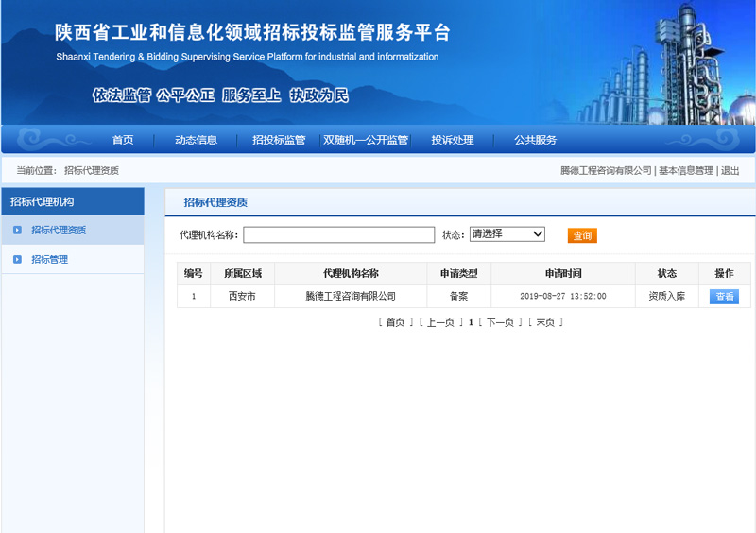The image size is (756, 533).
Task: Go to 上一页 in pagination
Action: (x=440, y=322)
